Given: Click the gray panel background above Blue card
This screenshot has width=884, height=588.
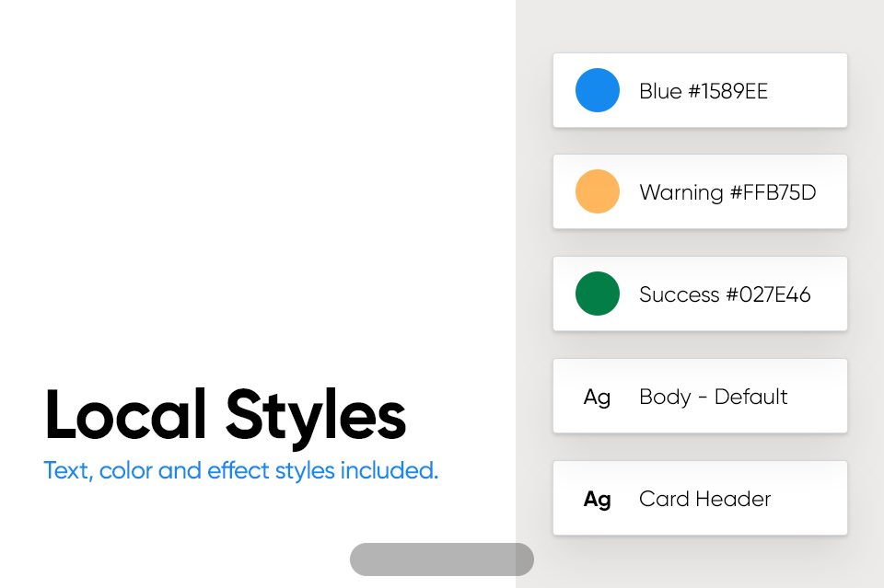Looking at the screenshot, I should pos(699,26).
